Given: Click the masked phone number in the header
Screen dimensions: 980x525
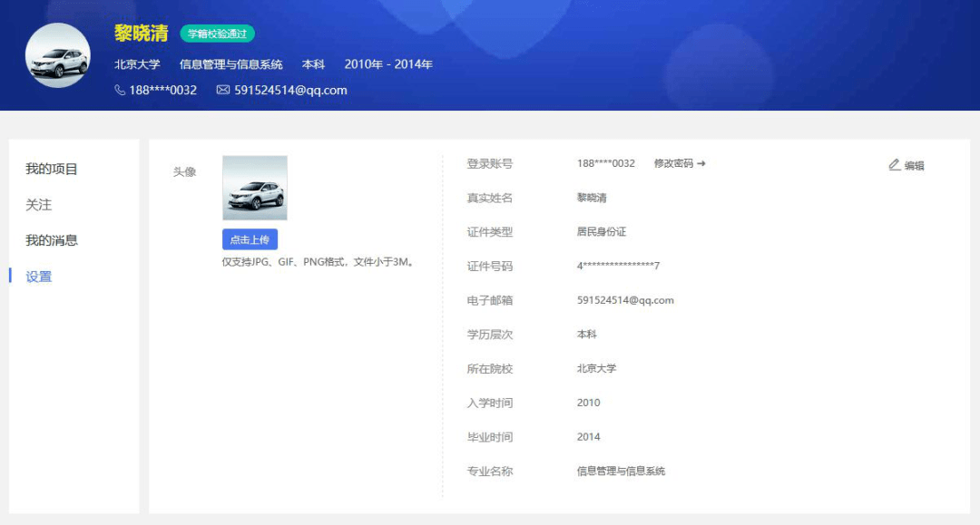Looking at the screenshot, I should coord(162,90).
